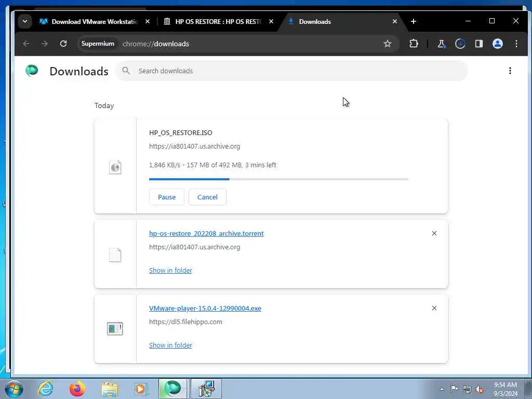The height and width of the screenshot is (399, 532).
Task: Remove the VMware player entry from list
Action: pos(434,308)
